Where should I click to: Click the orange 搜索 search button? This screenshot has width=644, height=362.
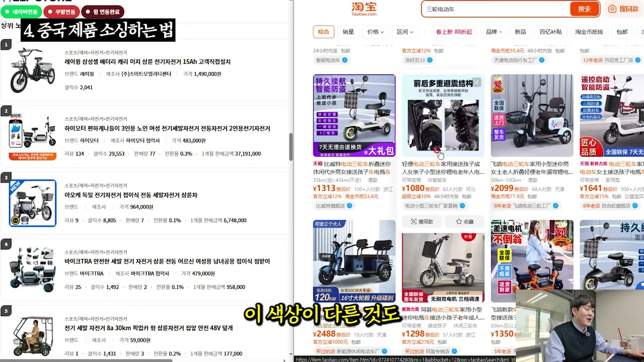click(x=584, y=9)
